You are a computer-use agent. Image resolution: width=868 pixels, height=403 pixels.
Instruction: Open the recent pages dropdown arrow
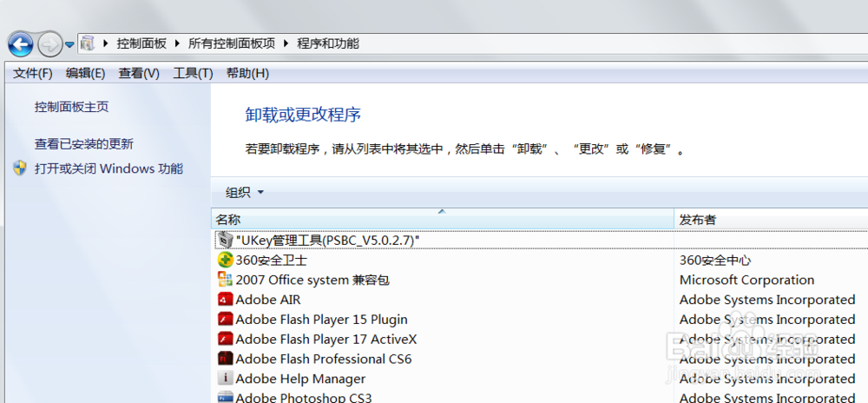click(x=69, y=45)
